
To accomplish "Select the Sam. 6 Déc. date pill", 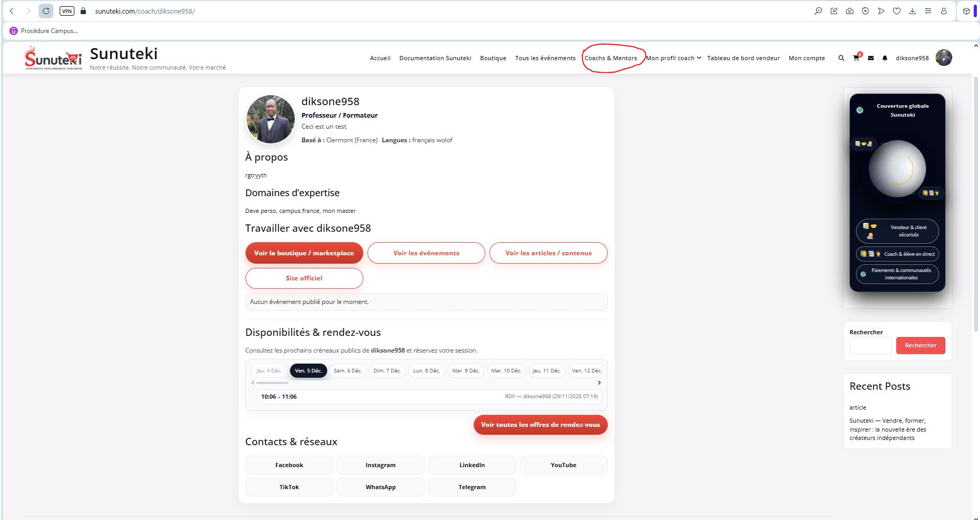I will pos(348,370).
